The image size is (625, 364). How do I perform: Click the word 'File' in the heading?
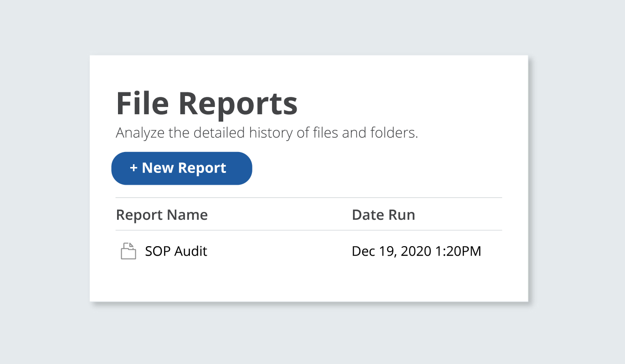click(143, 104)
